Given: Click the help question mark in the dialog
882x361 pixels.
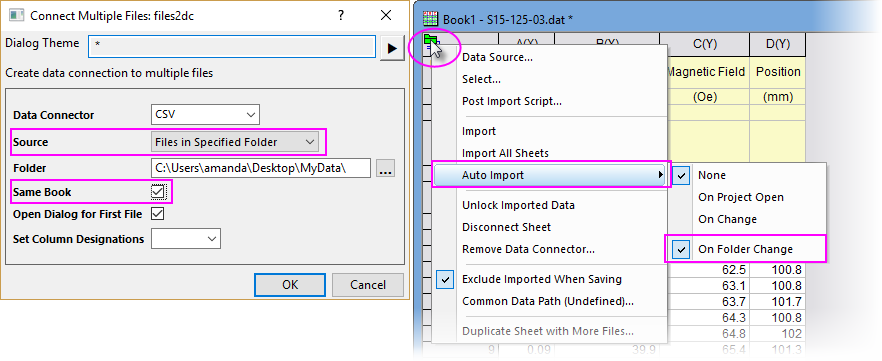Looking at the screenshot, I should (341, 15).
